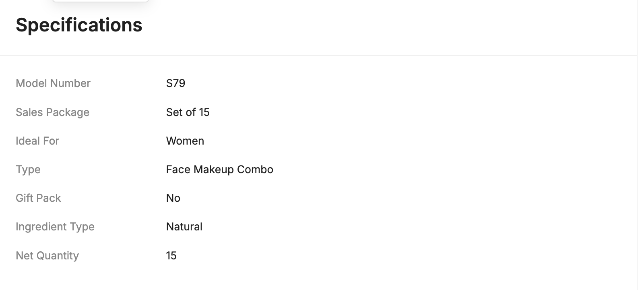Image resolution: width=644 pixels, height=290 pixels.
Task: Click the white tooltip box at top edge
Action: pos(101,1)
